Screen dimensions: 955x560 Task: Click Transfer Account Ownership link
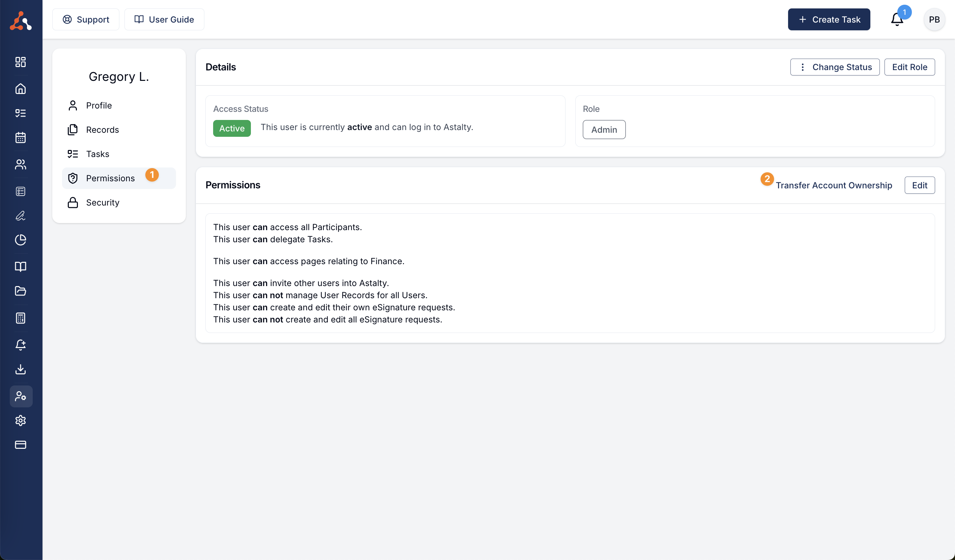click(833, 185)
